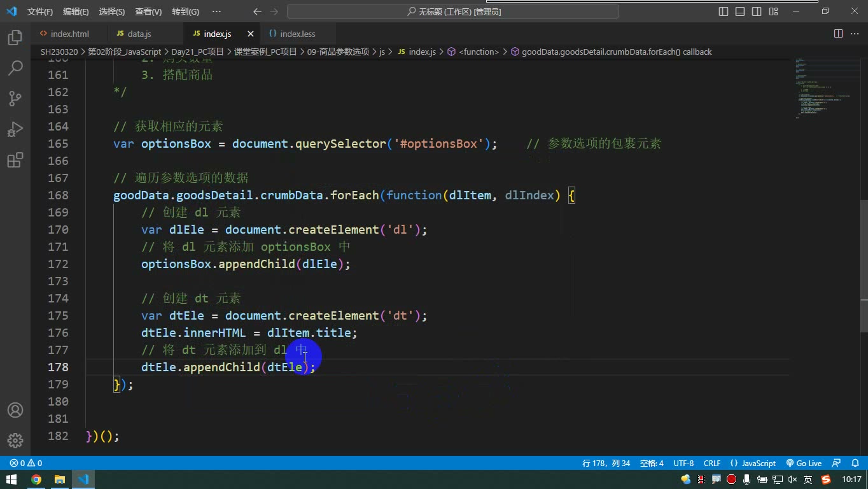Open the Extensions view
868x489 pixels.
[x=15, y=160]
